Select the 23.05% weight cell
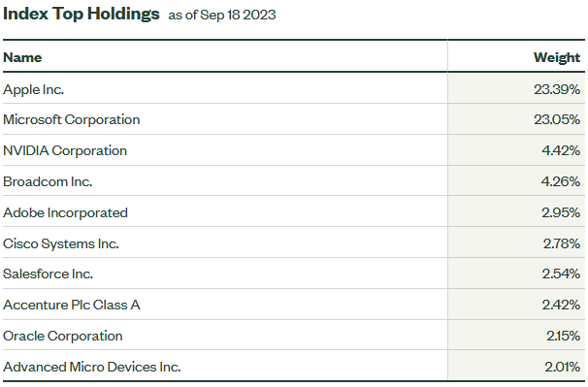This screenshot has width=588, height=387. [x=557, y=119]
